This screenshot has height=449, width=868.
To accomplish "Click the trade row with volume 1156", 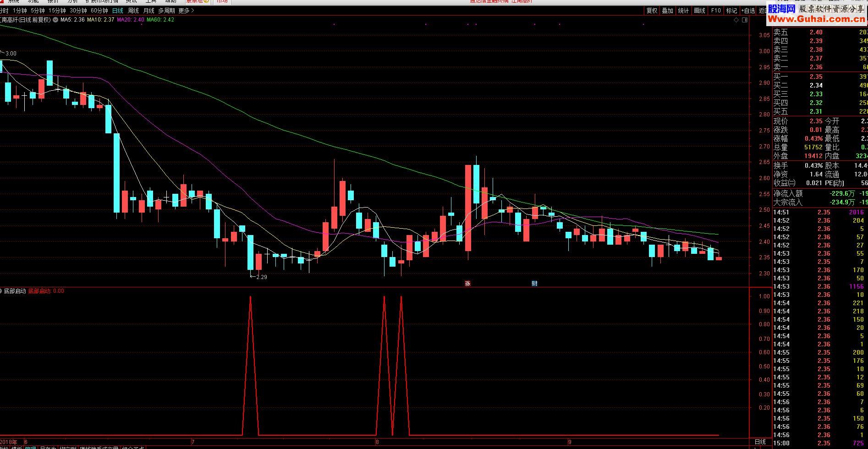I will click(820, 286).
